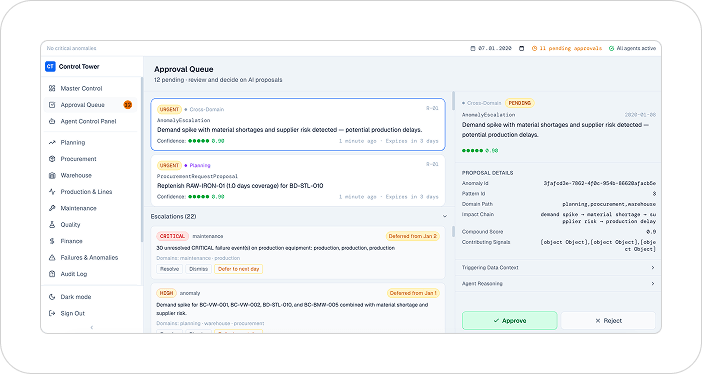This screenshot has width=702, height=374.
Task: Click the PENDING status badge in details
Action: click(x=519, y=103)
